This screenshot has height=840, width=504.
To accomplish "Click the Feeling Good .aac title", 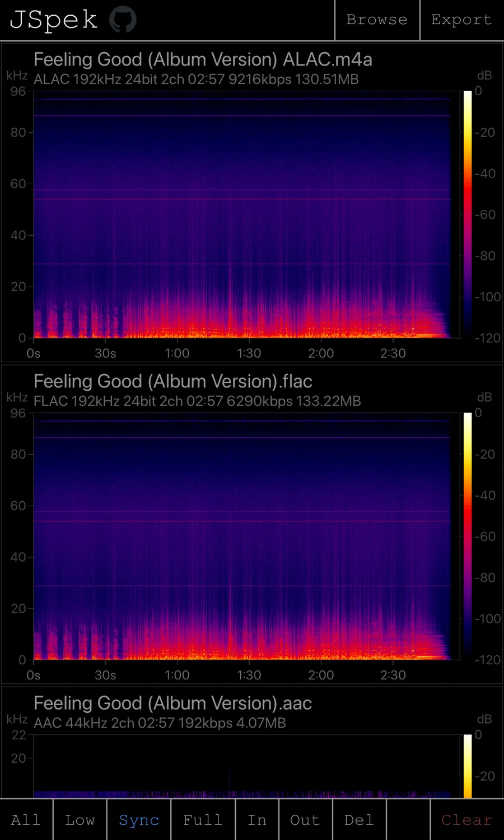I will 172,703.
